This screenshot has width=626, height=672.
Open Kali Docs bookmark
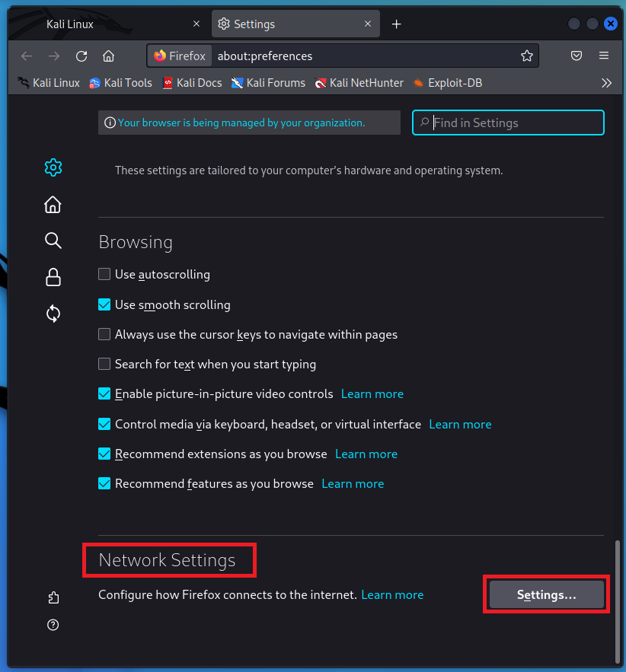pyautogui.click(x=192, y=83)
